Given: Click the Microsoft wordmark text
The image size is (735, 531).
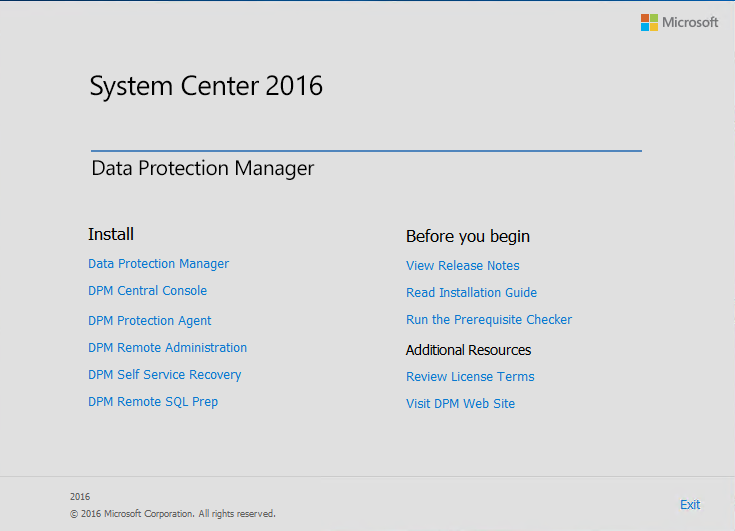Looking at the screenshot, I should point(690,22).
